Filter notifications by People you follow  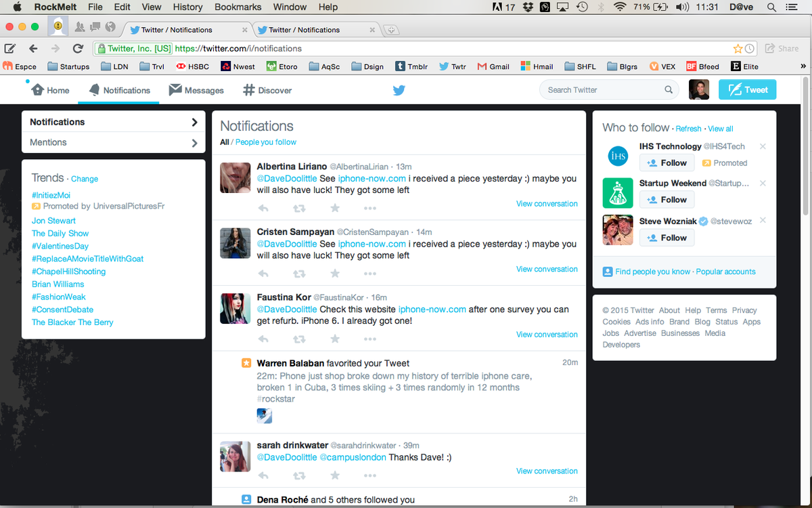(266, 142)
